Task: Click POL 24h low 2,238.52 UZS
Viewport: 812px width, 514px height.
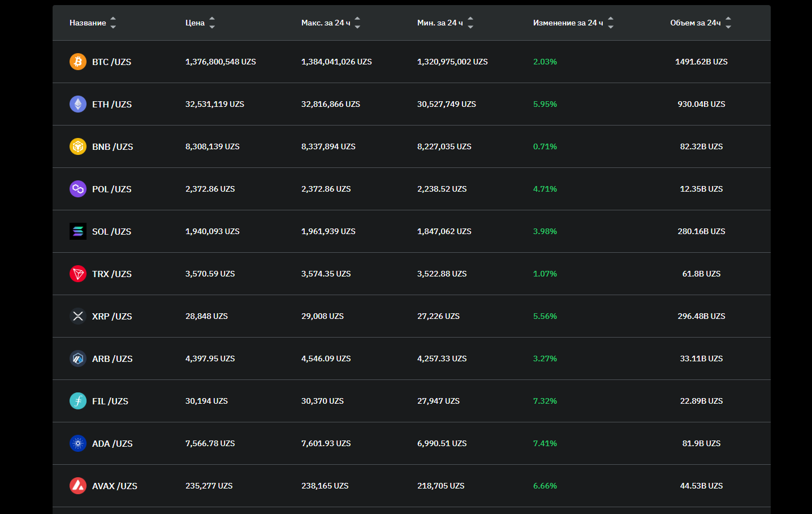Action: [x=442, y=189]
